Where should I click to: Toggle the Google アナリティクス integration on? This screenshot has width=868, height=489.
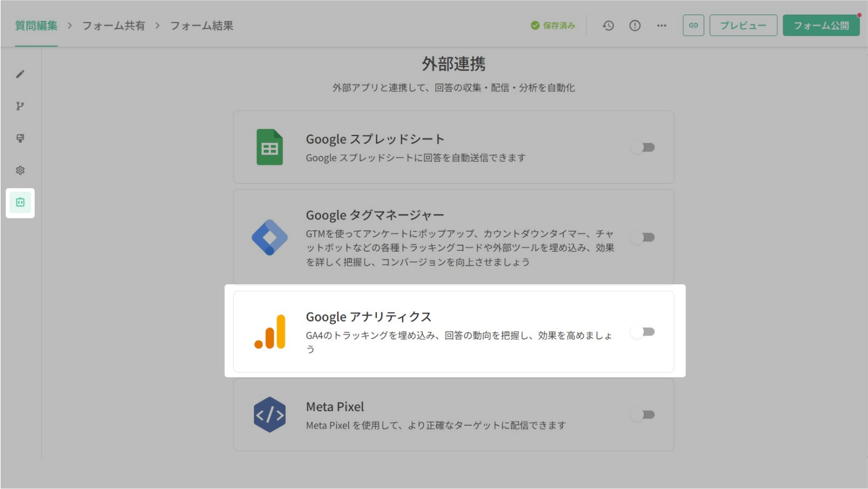click(643, 332)
